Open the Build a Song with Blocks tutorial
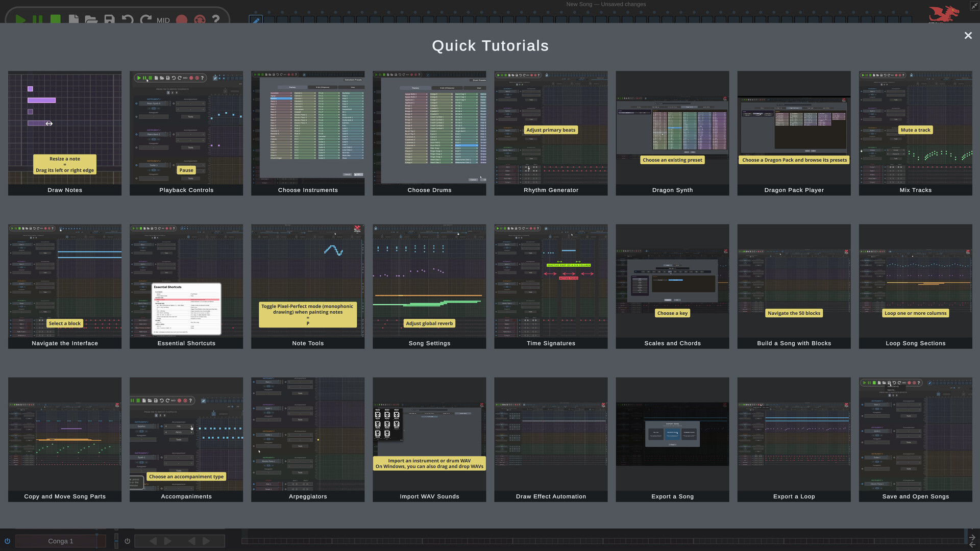The height and width of the screenshot is (551, 980). (x=794, y=286)
